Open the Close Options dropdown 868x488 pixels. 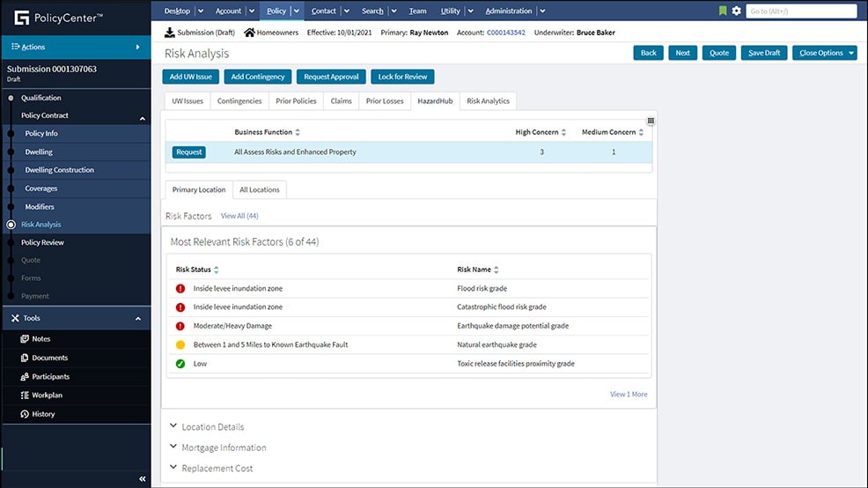pyautogui.click(x=824, y=53)
